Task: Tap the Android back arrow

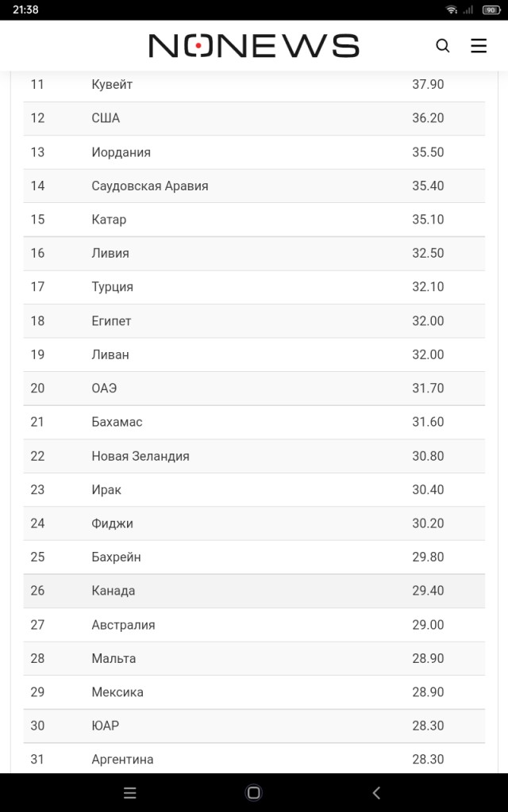Action: point(377,792)
